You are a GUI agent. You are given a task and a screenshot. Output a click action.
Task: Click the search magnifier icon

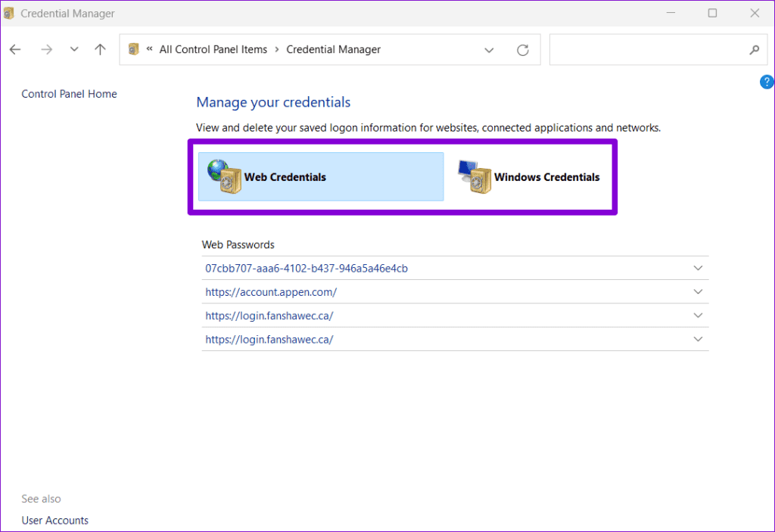[x=753, y=49]
